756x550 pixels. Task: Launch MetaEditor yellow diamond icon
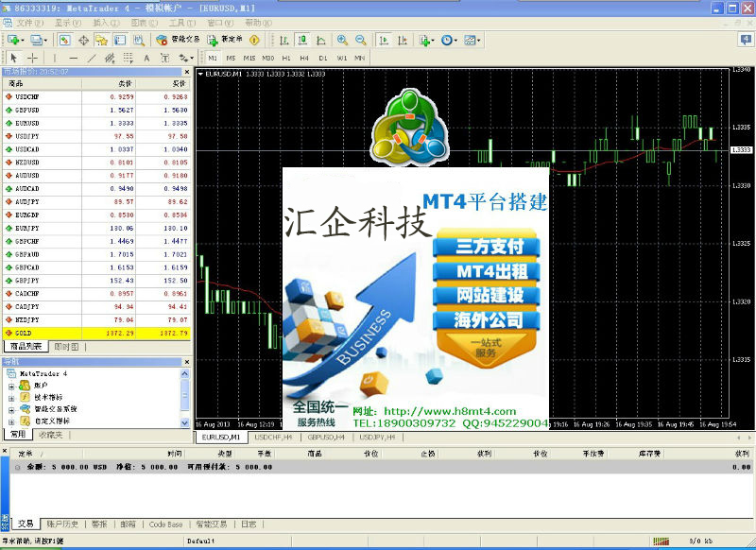(254, 40)
